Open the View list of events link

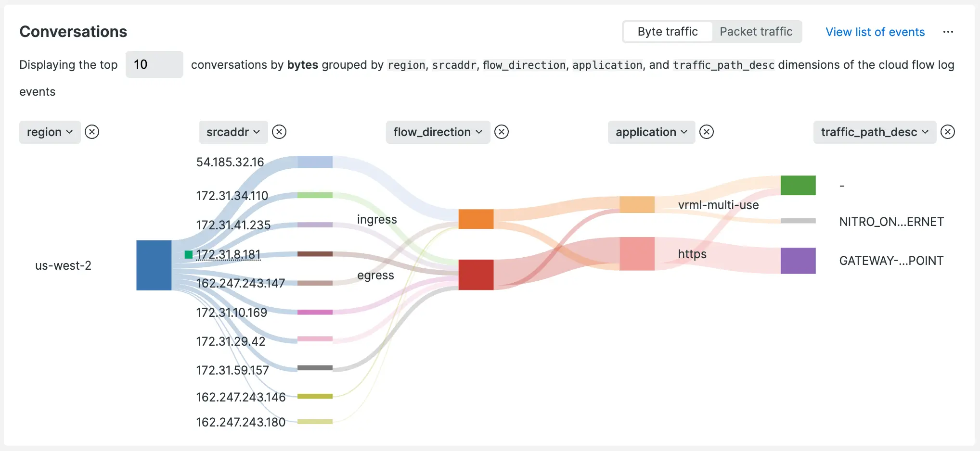(875, 32)
